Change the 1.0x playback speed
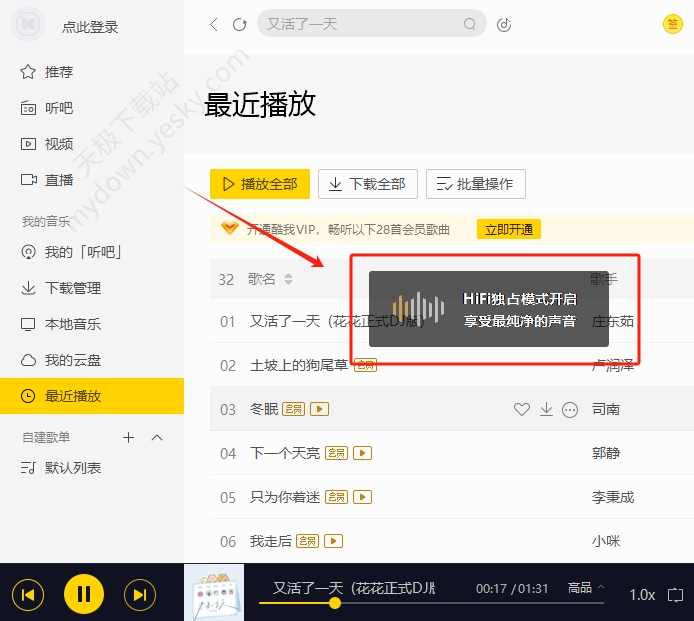Screen dimensions: 694x621 point(642,594)
